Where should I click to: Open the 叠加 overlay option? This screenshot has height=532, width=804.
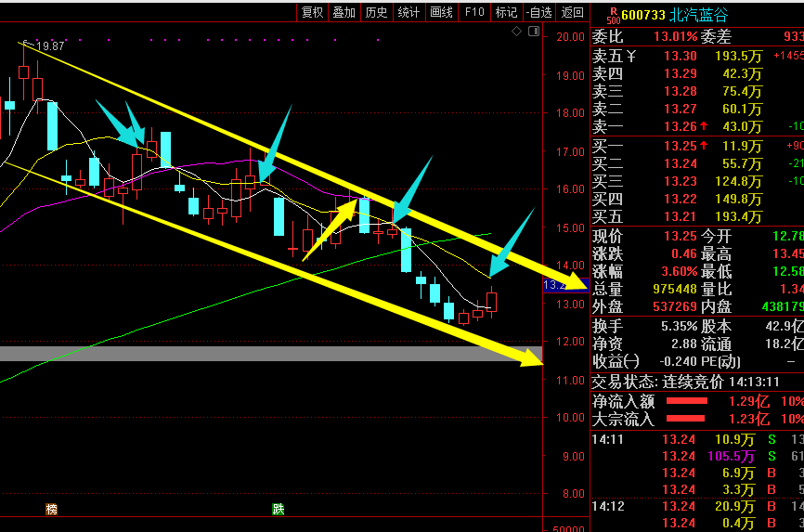344,12
